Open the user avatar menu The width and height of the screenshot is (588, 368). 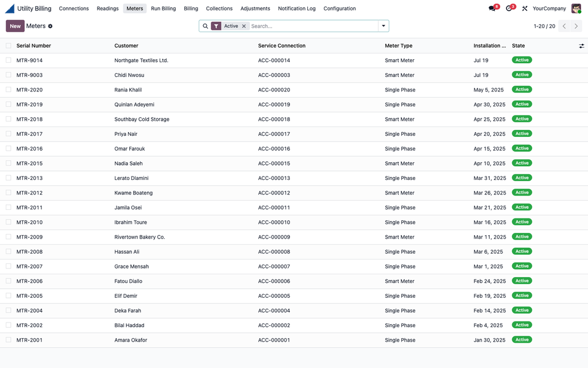pos(576,8)
